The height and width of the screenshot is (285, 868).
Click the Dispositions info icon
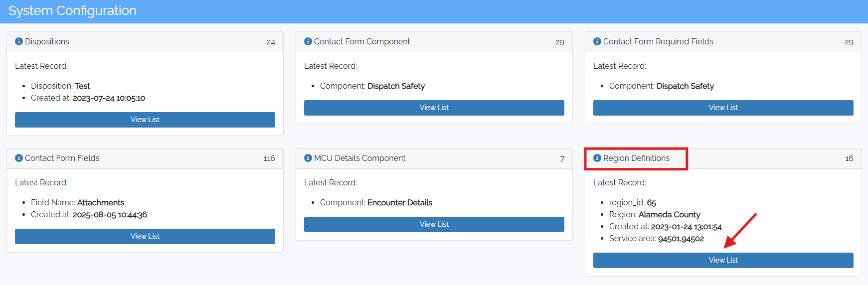click(19, 41)
